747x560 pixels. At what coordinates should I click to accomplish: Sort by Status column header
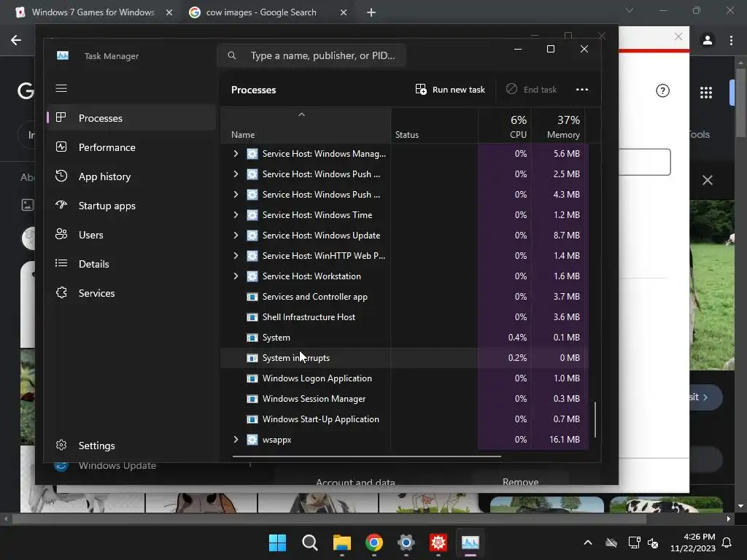(435, 125)
